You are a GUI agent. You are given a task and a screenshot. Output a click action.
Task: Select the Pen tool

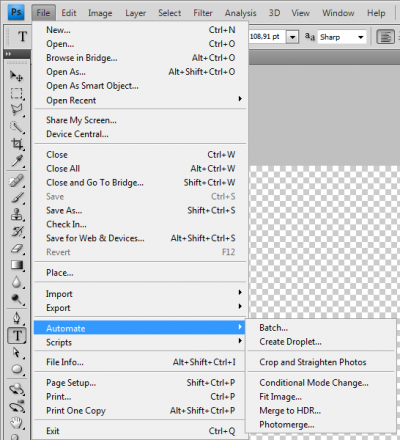(16, 318)
